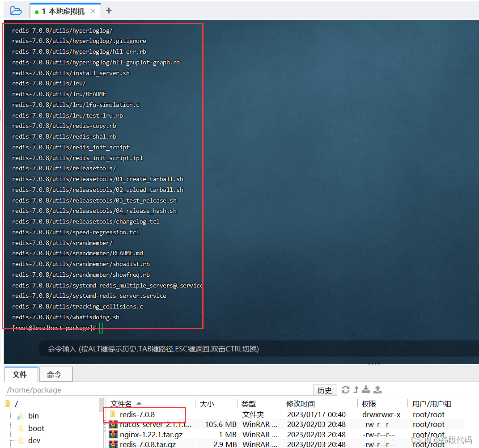Open the folder icon in the top bar
479x448 pixels.
(x=16, y=11)
